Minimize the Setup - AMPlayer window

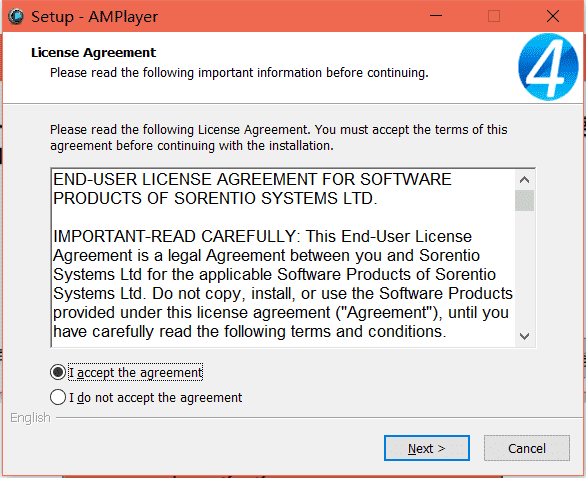click(x=436, y=16)
